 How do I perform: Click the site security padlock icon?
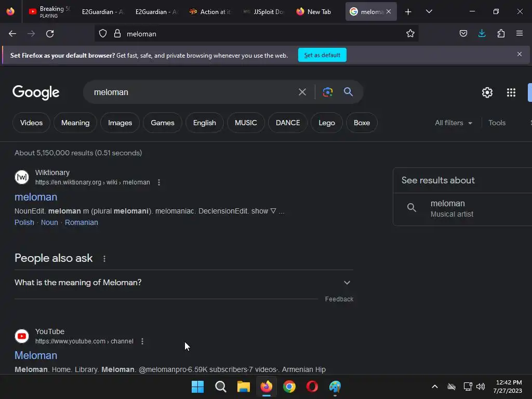(117, 34)
